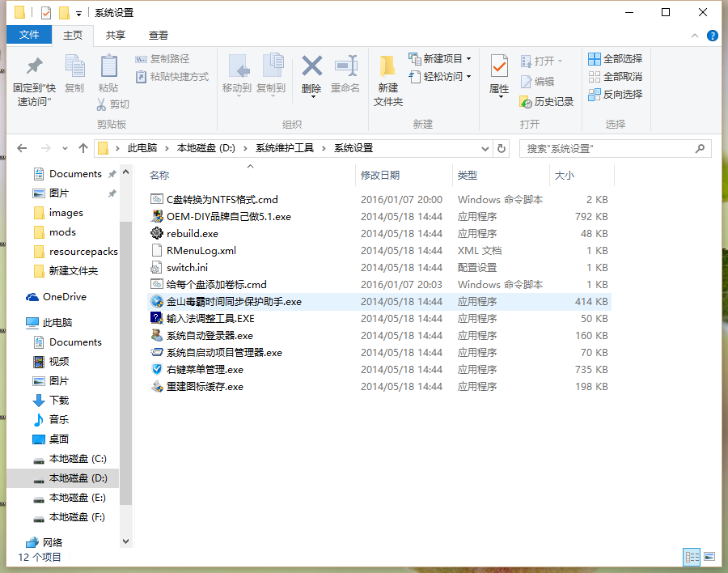Select the 重命名 (Rename) tool
Screen dimensions: 728x573
pyautogui.click(x=347, y=73)
